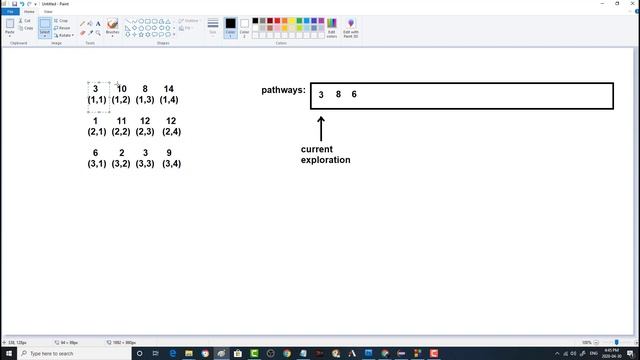Viewport: 640px width, 360px height.
Task: Choose the yellow palette swatch
Action: click(292, 20)
